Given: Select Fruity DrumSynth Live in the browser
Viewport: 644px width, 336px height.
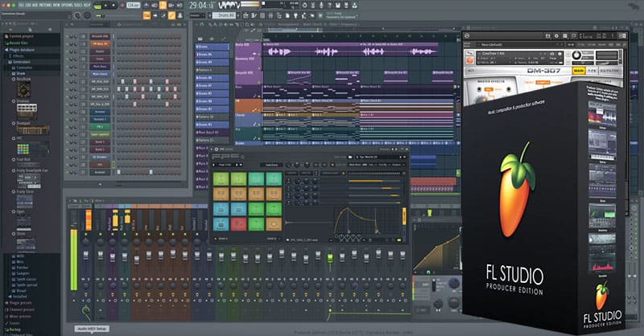Looking at the screenshot, I should coord(31,170).
